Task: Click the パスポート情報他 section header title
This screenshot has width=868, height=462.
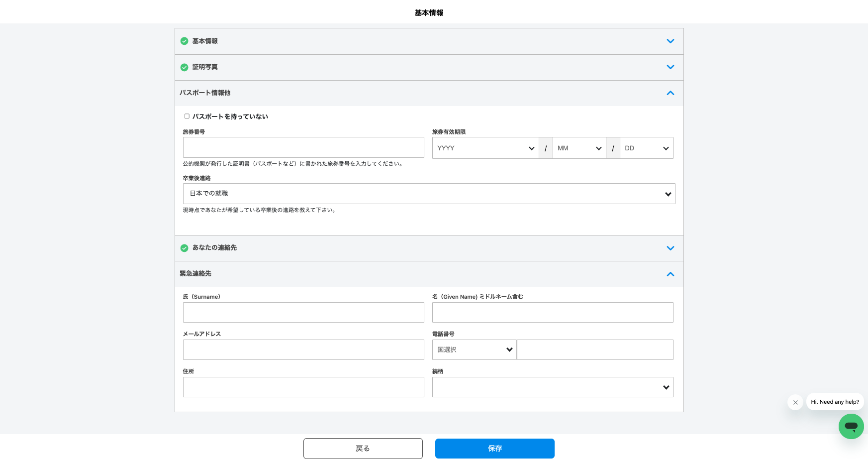Action: pos(205,93)
